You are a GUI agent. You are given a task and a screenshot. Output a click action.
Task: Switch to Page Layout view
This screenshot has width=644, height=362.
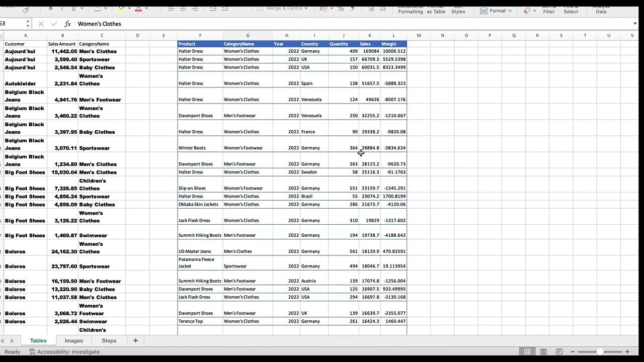[543, 351]
